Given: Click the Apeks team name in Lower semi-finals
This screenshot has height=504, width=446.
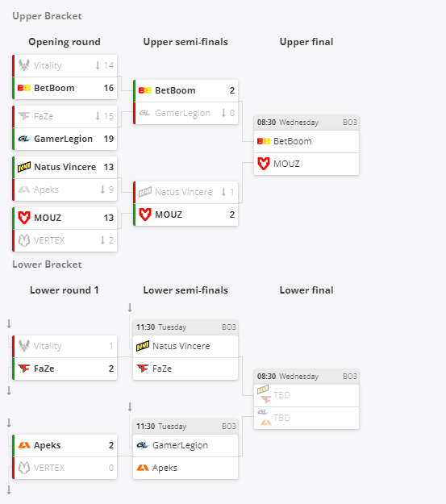Looking at the screenshot, I should (165, 468).
